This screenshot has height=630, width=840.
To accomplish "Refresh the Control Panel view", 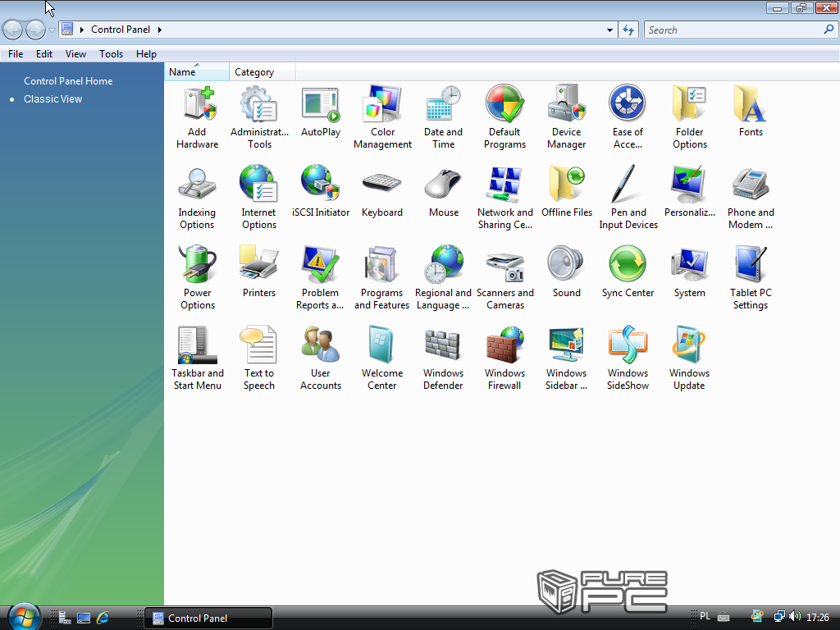I will click(x=628, y=30).
